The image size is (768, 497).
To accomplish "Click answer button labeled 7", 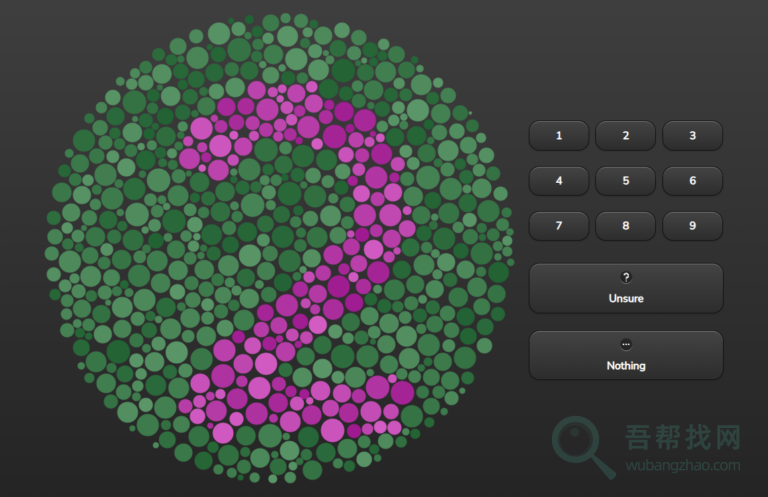I will [x=558, y=226].
